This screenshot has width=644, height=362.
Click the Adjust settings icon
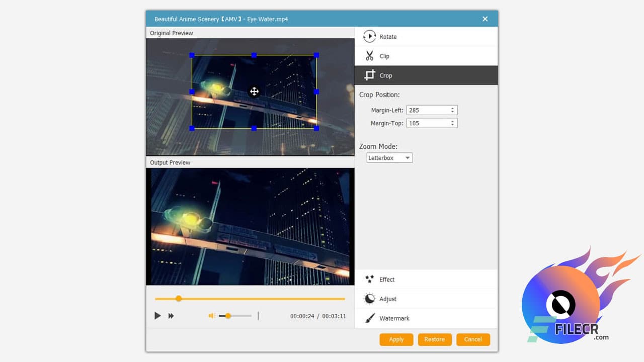tap(369, 299)
